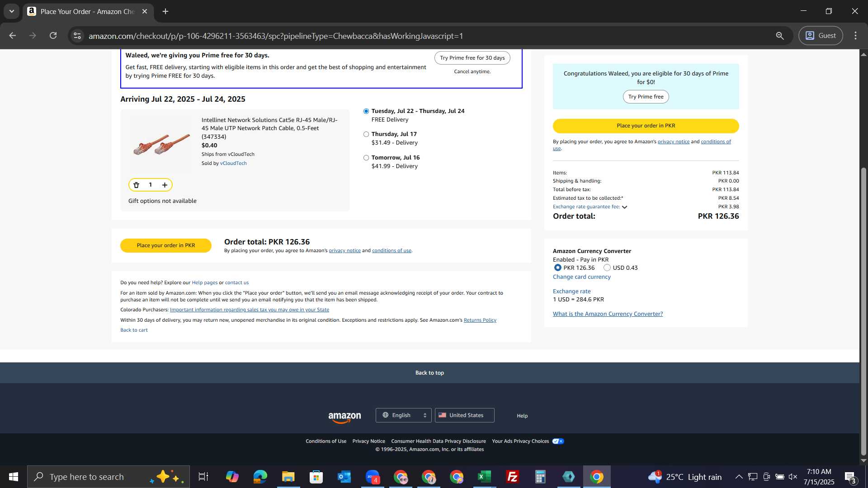Viewport: 868px width, 488px height.
Task: Click the contact us link
Action: point(237,283)
